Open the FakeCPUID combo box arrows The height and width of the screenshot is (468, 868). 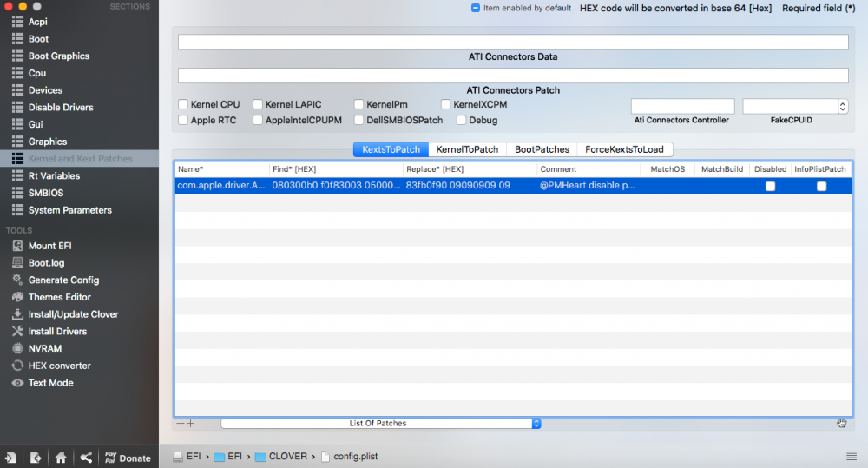pyautogui.click(x=843, y=106)
